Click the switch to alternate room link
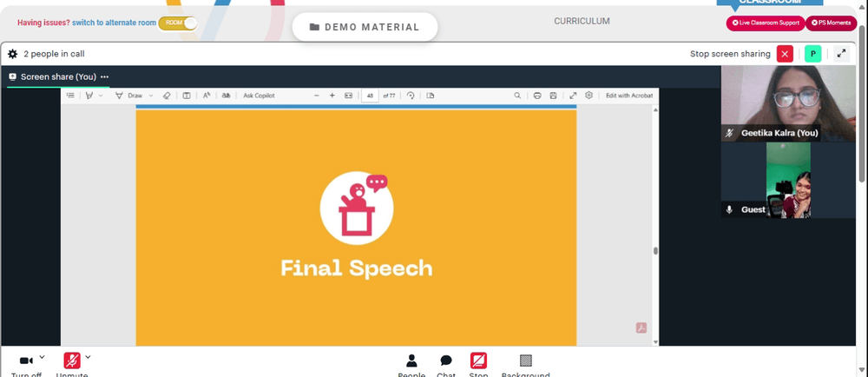 [x=114, y=23]
